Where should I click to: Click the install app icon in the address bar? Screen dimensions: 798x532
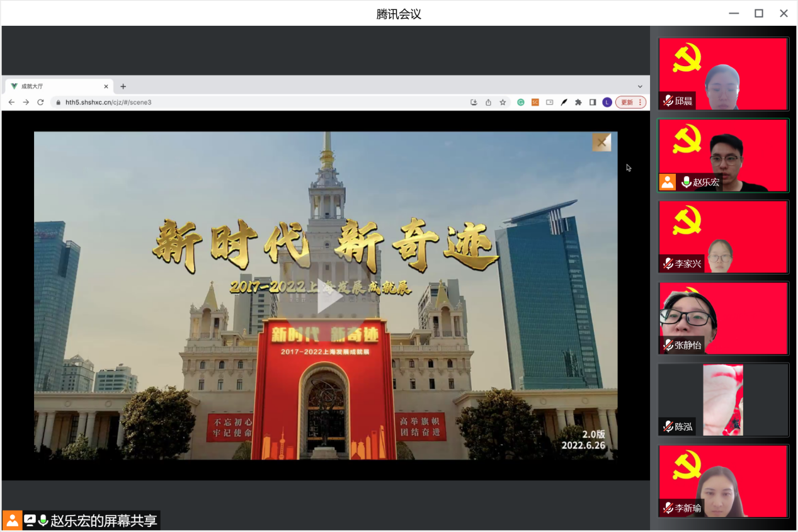coord(474,102)
